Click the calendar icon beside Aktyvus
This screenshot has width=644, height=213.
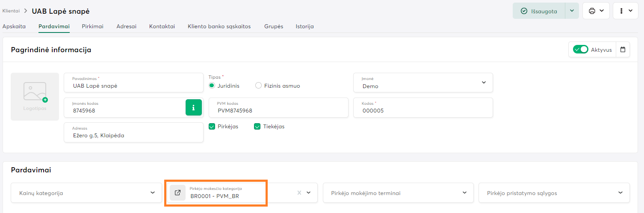coord(623,50)
